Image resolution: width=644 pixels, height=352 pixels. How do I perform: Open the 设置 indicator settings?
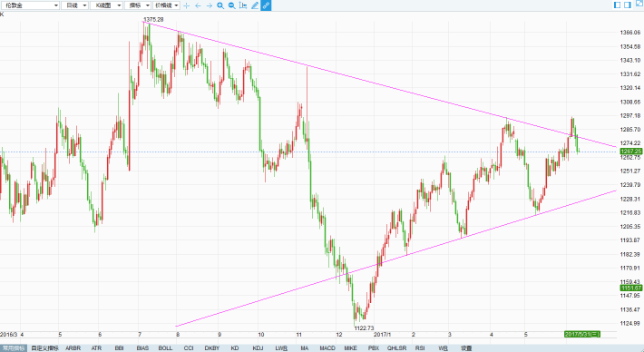pyautogui.click(x=466, y=348)
